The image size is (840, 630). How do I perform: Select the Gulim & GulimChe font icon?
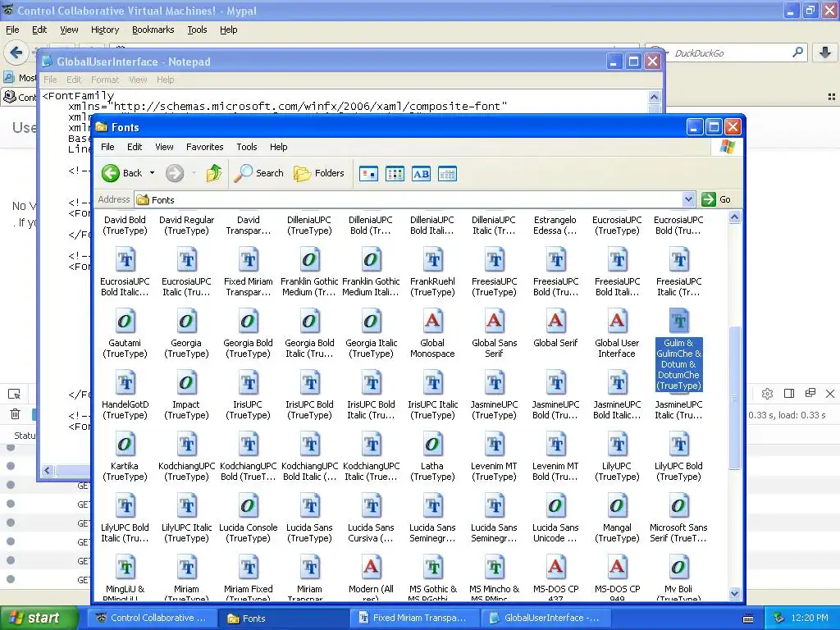click(678, 321)
